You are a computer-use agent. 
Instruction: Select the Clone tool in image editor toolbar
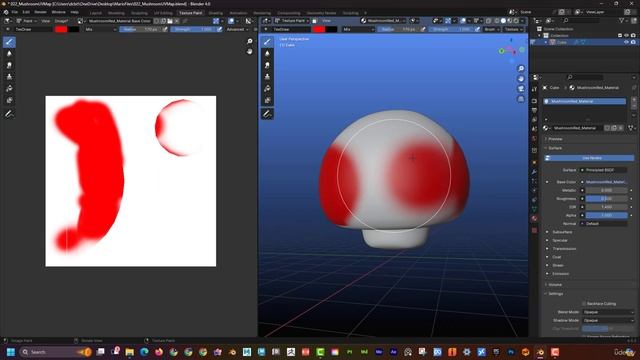pos(9,77)
